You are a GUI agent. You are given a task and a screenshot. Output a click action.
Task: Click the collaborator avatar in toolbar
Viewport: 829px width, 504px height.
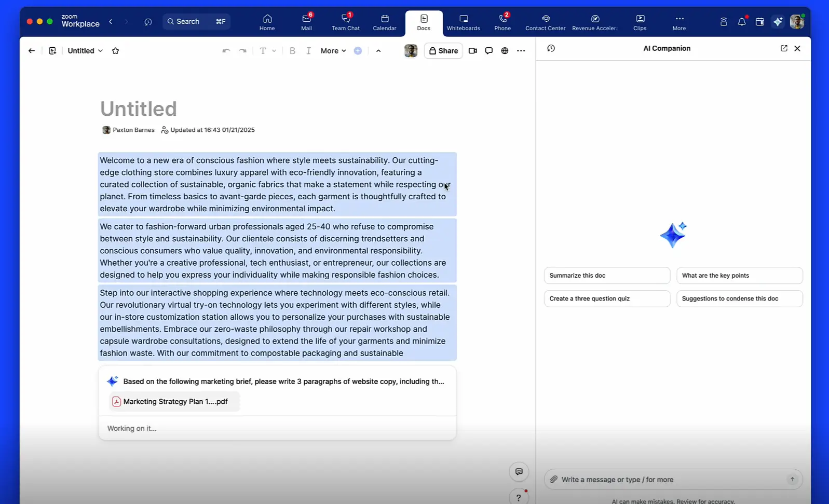411,51
